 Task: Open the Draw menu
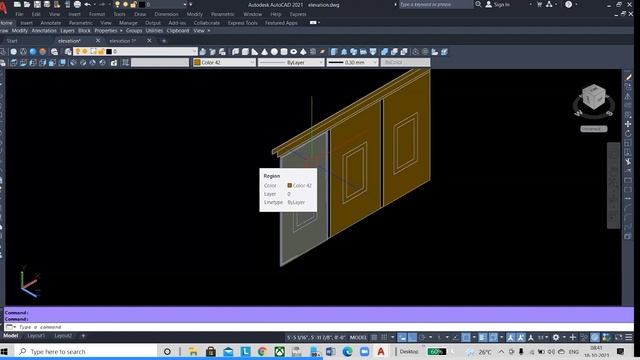point(140,14)
